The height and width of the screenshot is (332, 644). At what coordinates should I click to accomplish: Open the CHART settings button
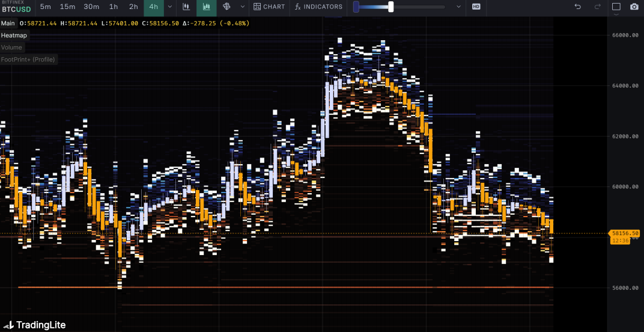[x=269, y=7]
